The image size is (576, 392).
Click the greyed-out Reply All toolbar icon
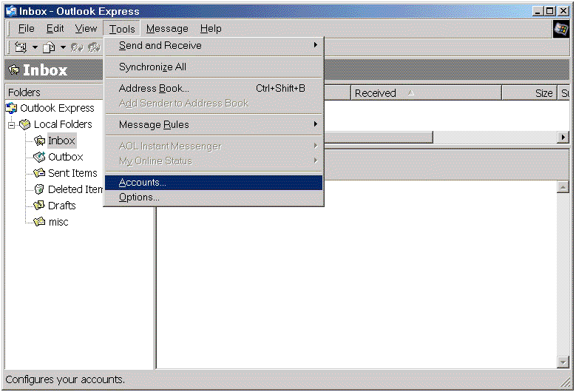click(x=94, y=47)
